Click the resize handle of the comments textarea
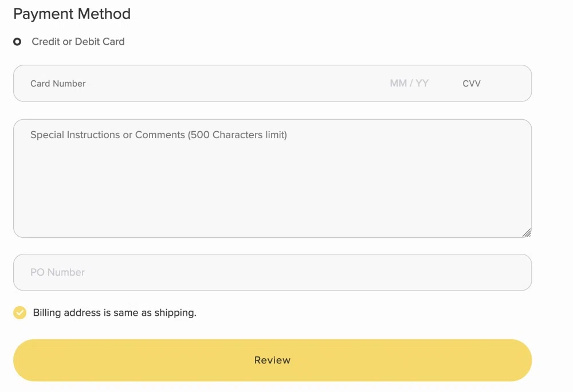 (x=526, y=232)
